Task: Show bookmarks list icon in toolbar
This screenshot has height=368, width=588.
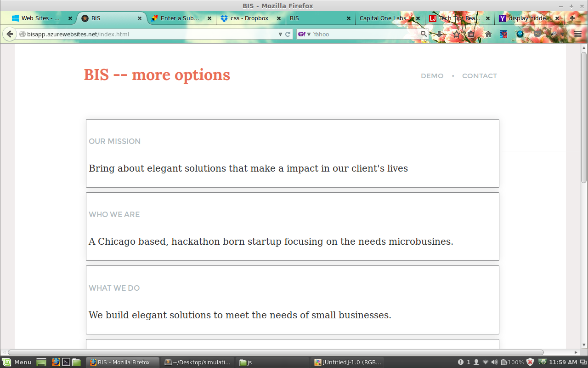Action: coord(471,34)
